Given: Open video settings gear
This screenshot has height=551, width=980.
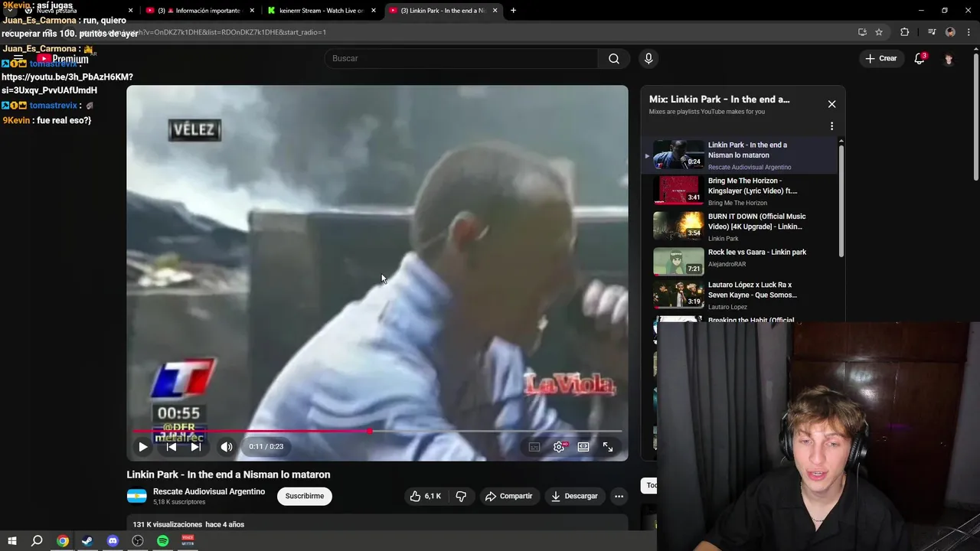Looking at the screenshot, I should point(559,447).
